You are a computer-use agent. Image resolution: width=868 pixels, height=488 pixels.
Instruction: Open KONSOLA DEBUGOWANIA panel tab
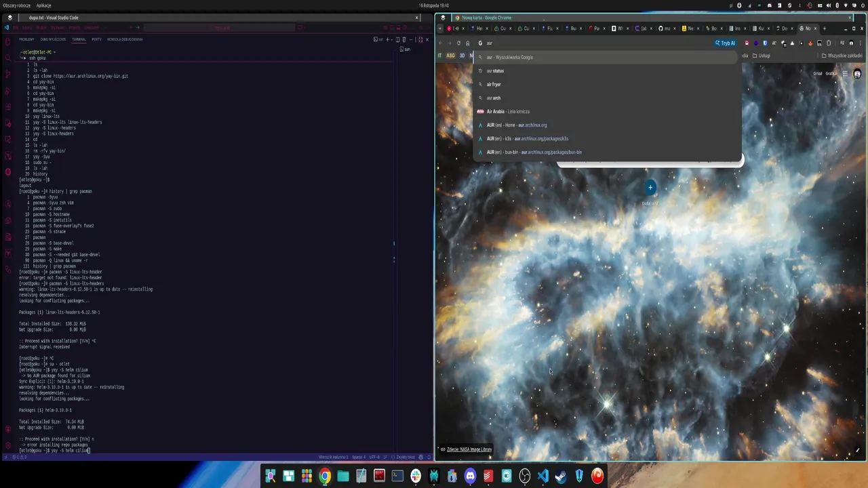[125, 39]
